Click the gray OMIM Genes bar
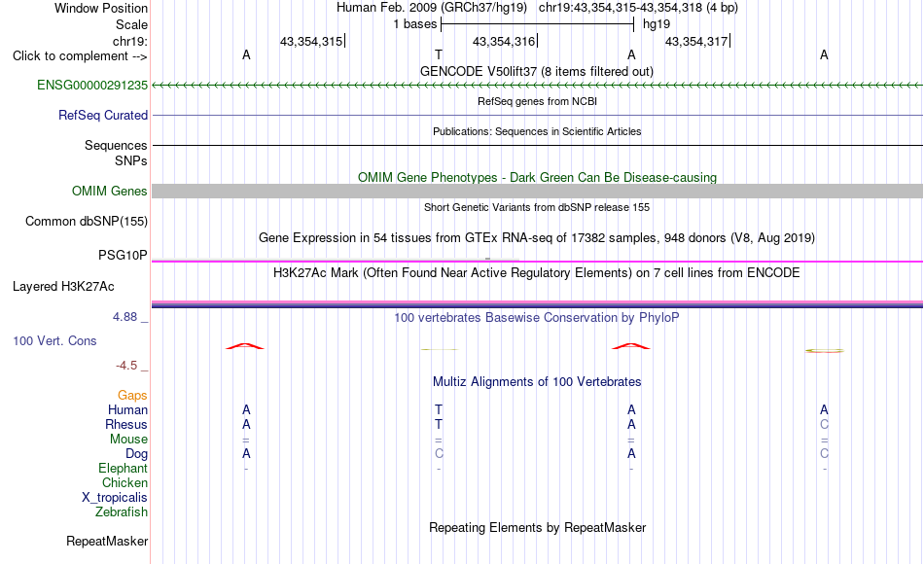The image size is (924, 564). click(x=537, y=191)
